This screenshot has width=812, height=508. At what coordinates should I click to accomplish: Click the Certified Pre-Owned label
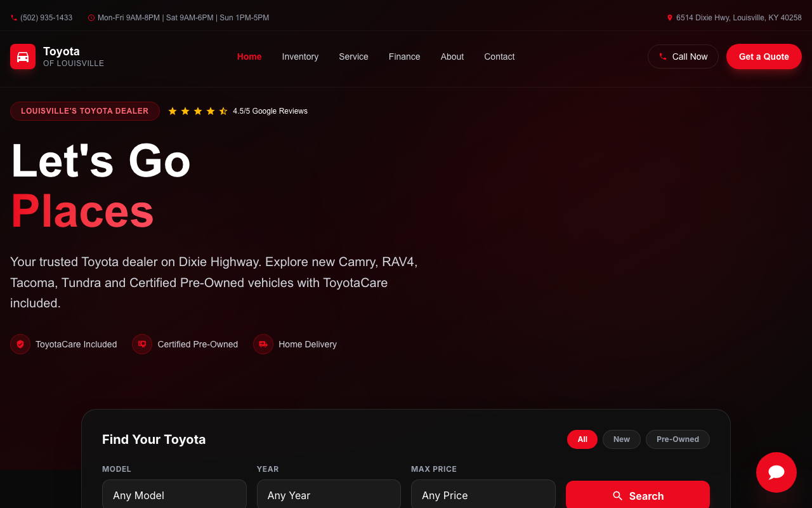pyautogui.click(x=198, y=344)
